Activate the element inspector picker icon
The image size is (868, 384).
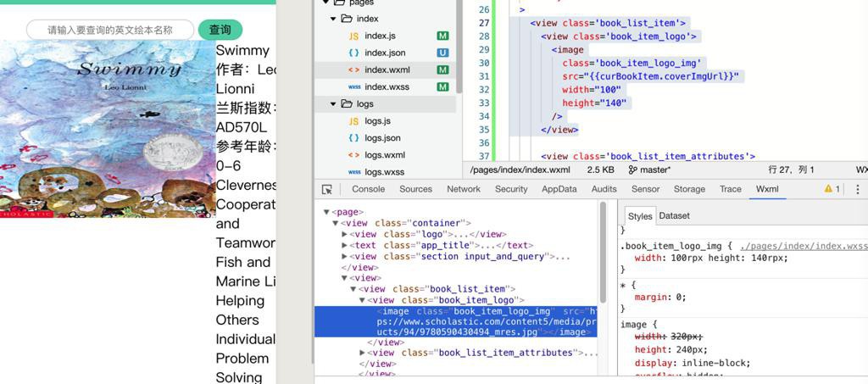coord(327,189)
